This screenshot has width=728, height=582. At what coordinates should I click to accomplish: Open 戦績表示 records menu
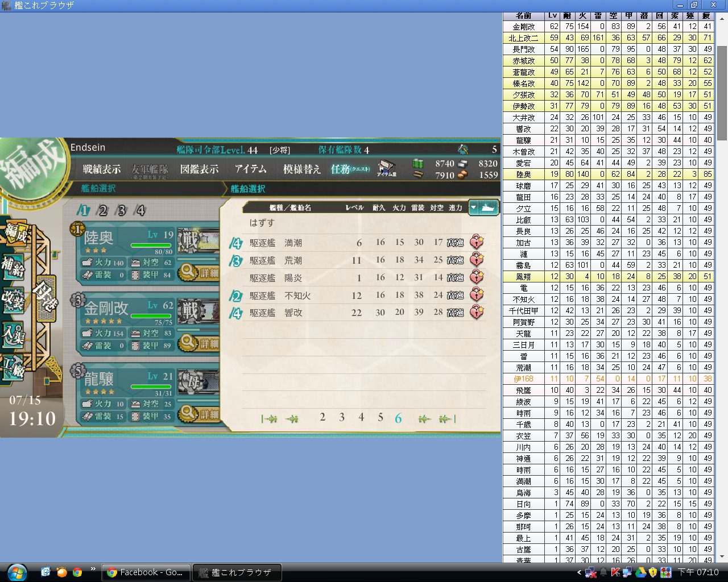coord(102,169)
